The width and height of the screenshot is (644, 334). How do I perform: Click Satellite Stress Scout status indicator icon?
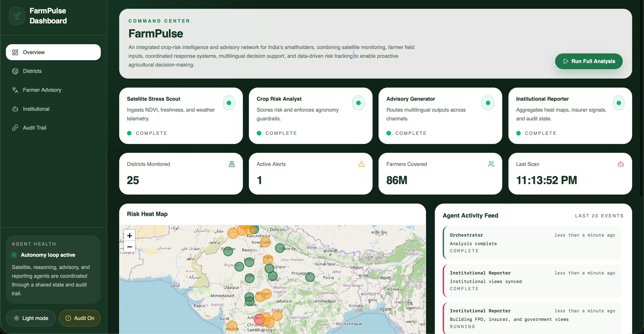pyautogui.click(x=229, y=103)
